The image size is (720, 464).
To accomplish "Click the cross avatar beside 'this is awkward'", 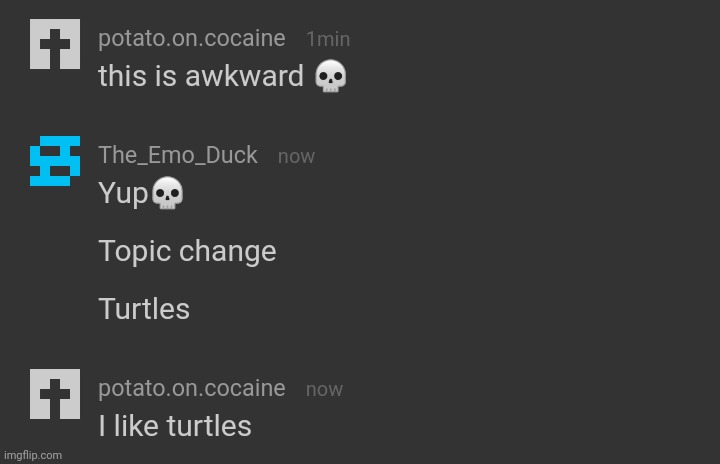I will [x=55, y=45].
